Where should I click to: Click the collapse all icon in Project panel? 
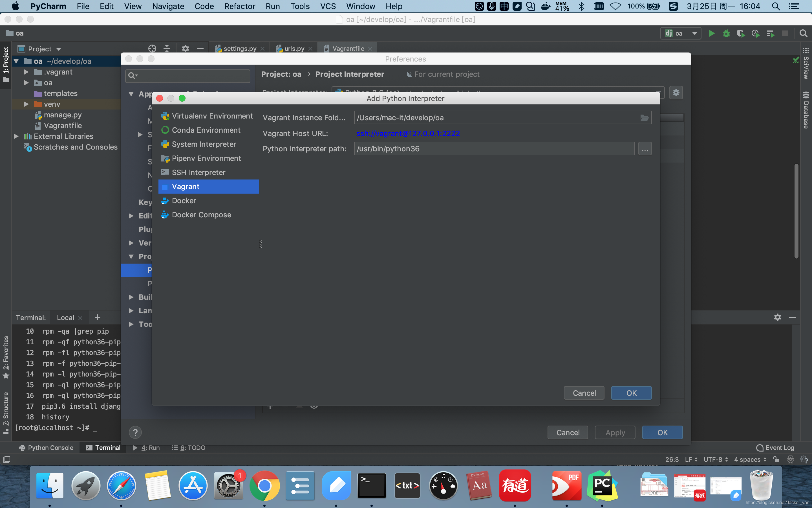tap(167, 49)
